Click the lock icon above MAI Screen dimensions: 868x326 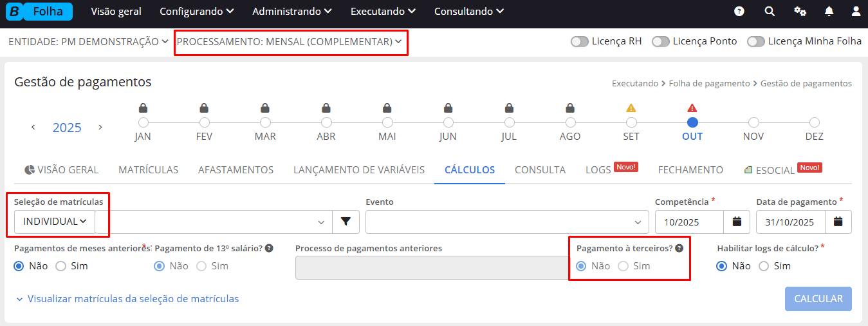[x=387, y=108]
